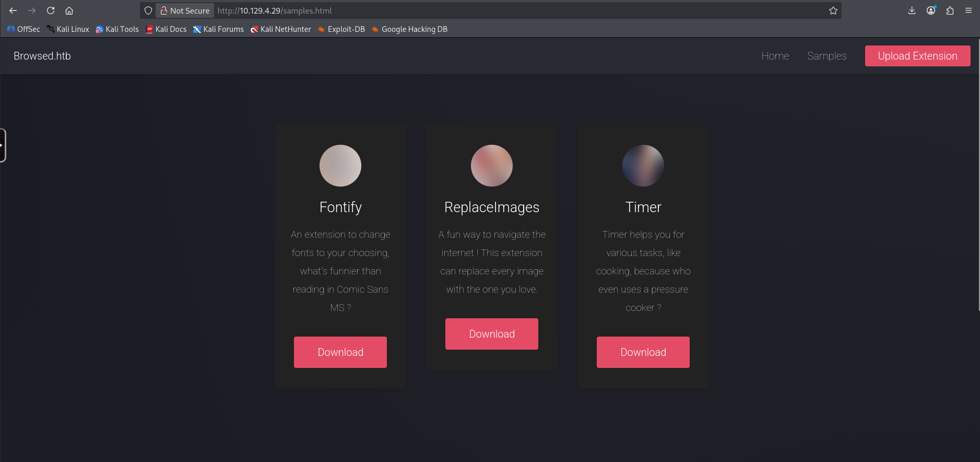Open the Kali Tools bookmark
This screenshot has width=980, height=462.
(117, 29)
